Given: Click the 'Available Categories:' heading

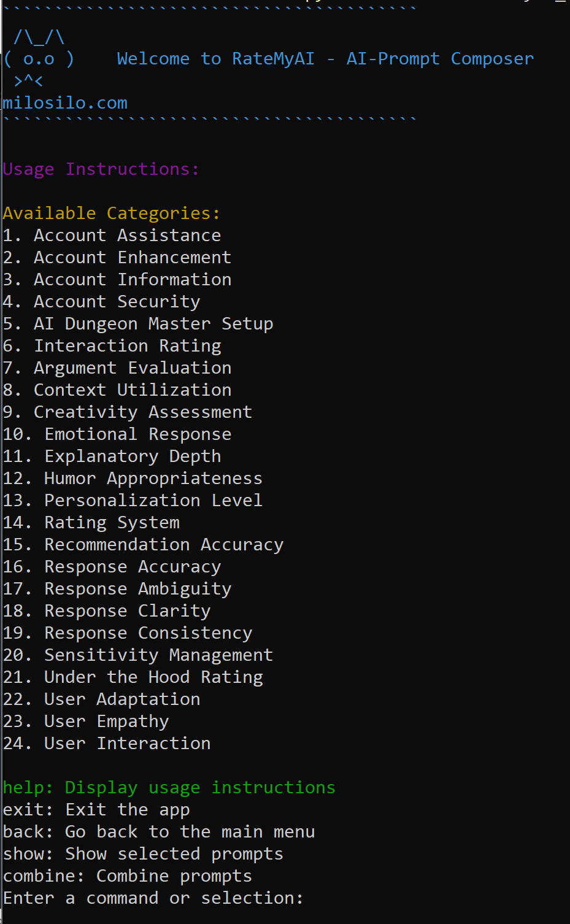Looking at the screenshot, I should 111,213.
